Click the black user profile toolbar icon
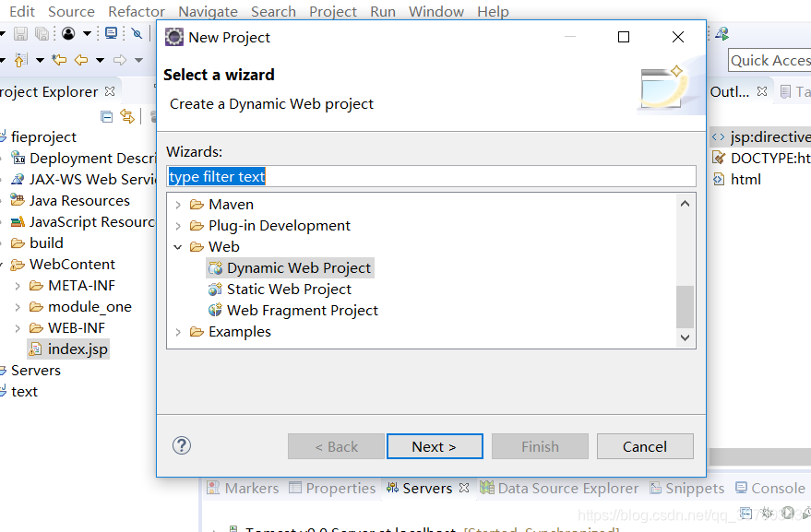Image resolution: width=811 pixels, height=532 pixels. pyautogui.click(x=68, y=33)
